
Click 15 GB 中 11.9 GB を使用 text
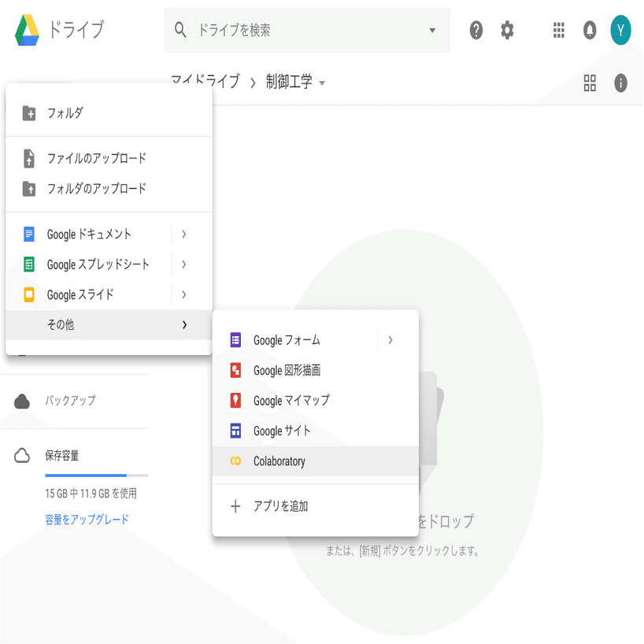coord(91,494)
